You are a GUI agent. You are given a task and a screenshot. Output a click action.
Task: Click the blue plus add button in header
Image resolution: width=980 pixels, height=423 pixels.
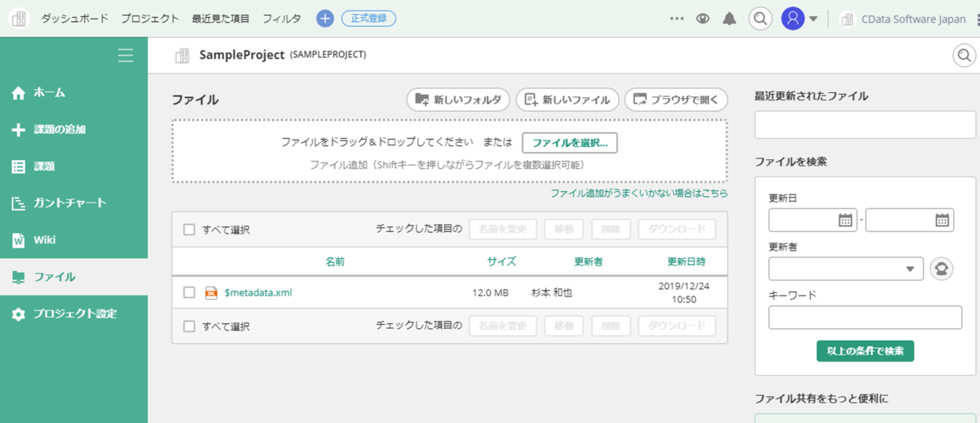325,19
